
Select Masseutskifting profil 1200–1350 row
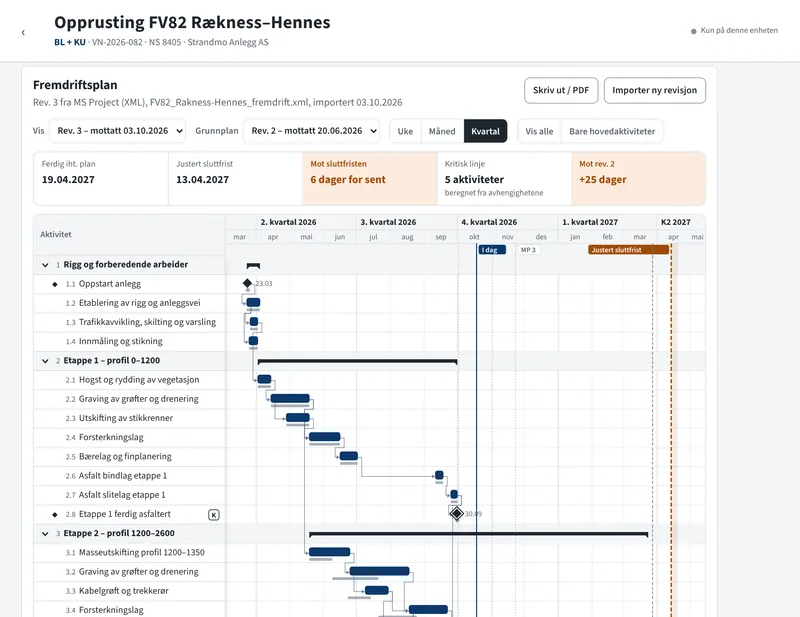pos(130,553)
